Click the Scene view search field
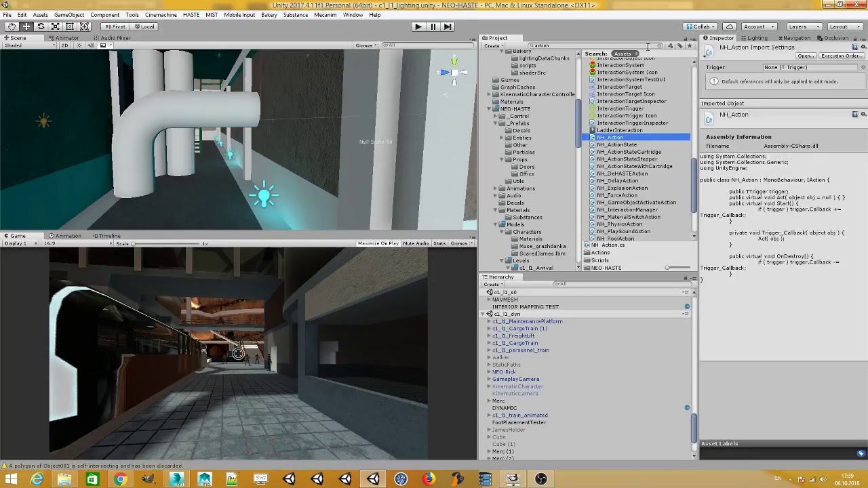Image resolution: width=868 pixels, height=488 pixels. coord(427,45)
